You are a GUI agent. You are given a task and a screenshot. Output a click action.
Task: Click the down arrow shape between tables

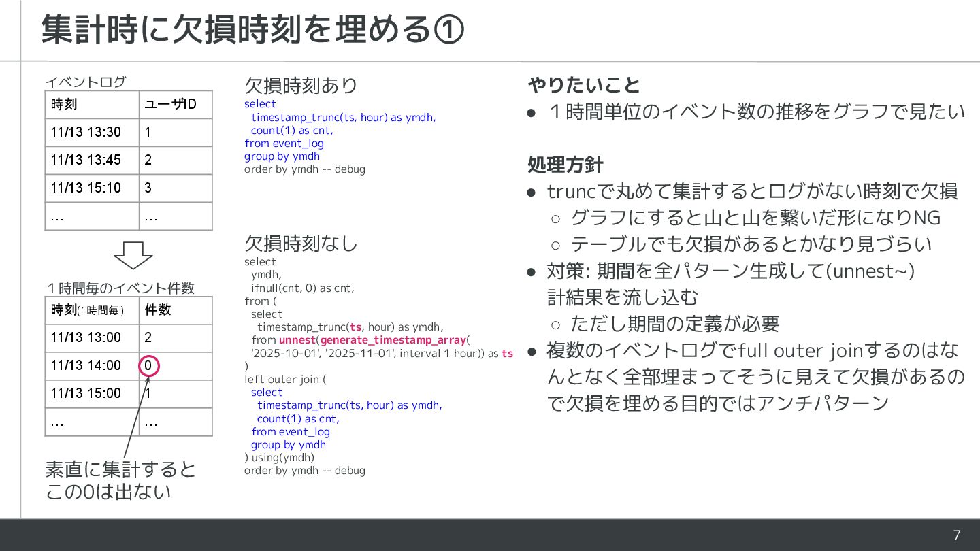[x=133, y=255]
